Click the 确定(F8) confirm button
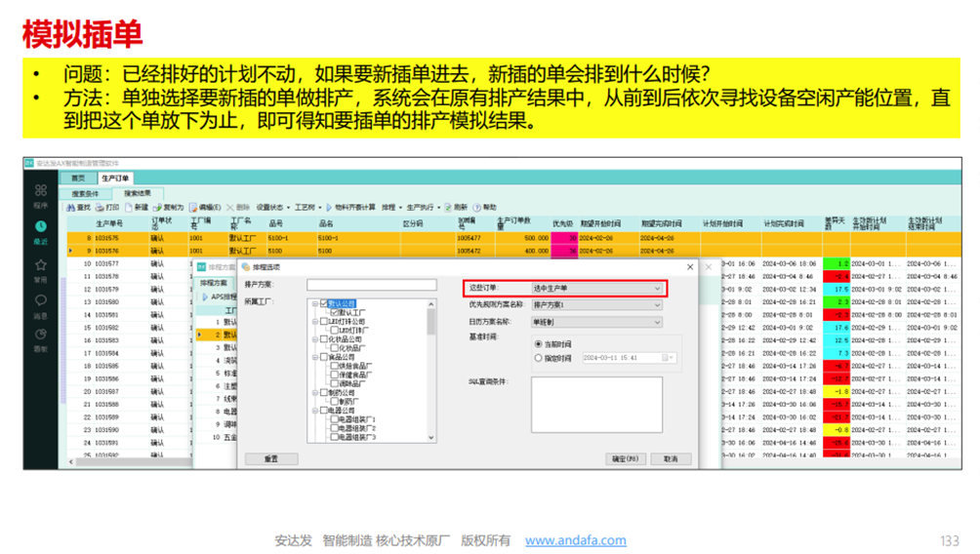 (x=626, y=459)
